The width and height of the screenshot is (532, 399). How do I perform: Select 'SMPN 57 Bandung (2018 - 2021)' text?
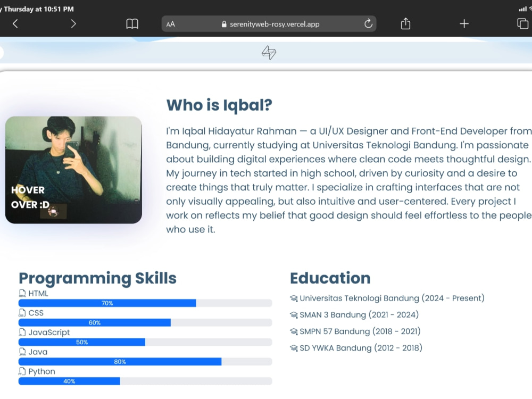(360, 331)
